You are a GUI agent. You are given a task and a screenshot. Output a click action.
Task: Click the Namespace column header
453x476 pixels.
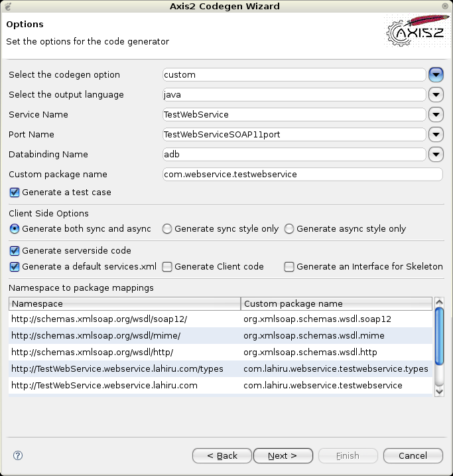pyautogui.click(x=125, y=303)
